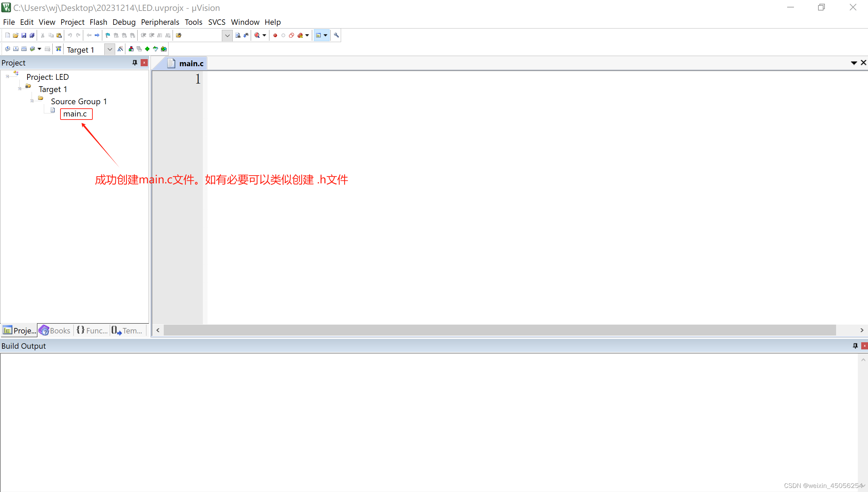868x492 pixels.
Task: Click the Find icon beside the search box
Action: tap(238, 35)
